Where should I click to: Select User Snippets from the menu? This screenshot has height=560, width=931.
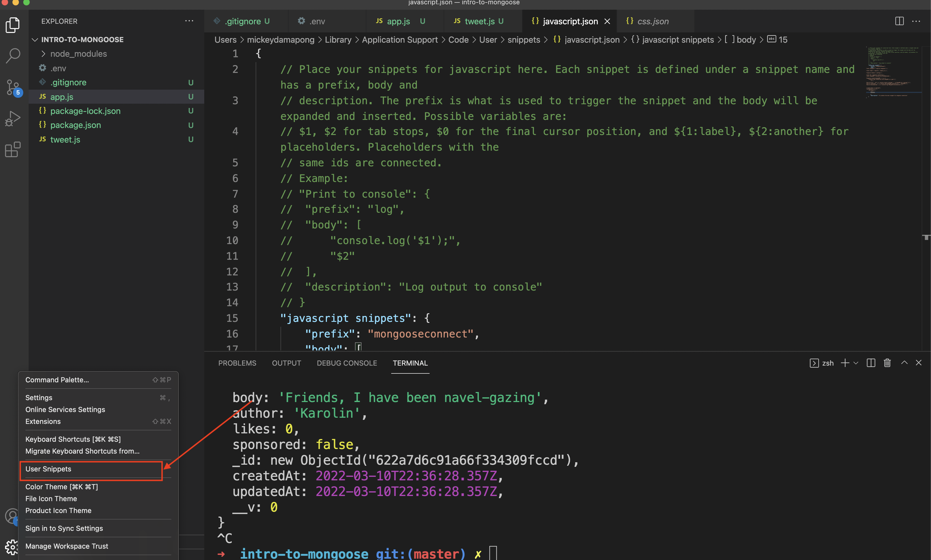click(48, 469)
